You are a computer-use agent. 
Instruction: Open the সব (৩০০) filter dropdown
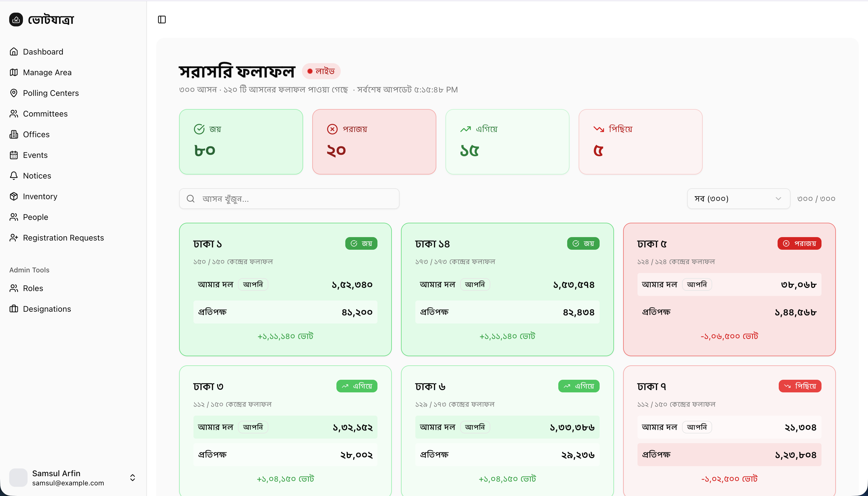(x=738, y=199)
